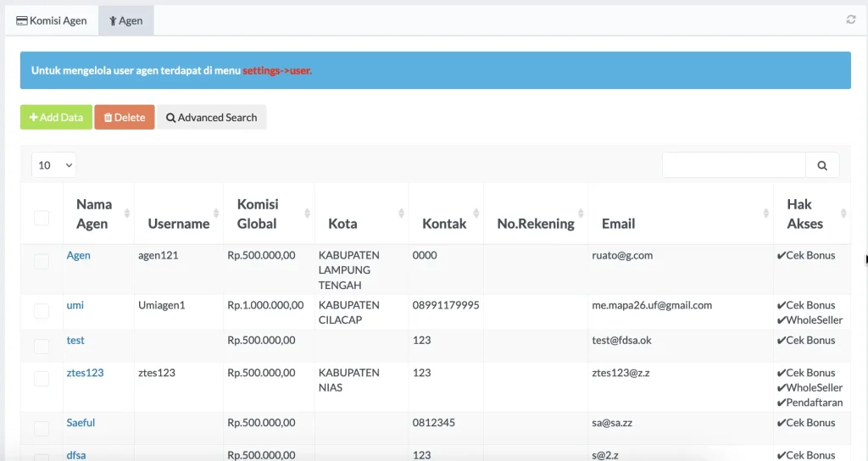Open the rows-per-page dropdown showing 10

tap(54, 165)
